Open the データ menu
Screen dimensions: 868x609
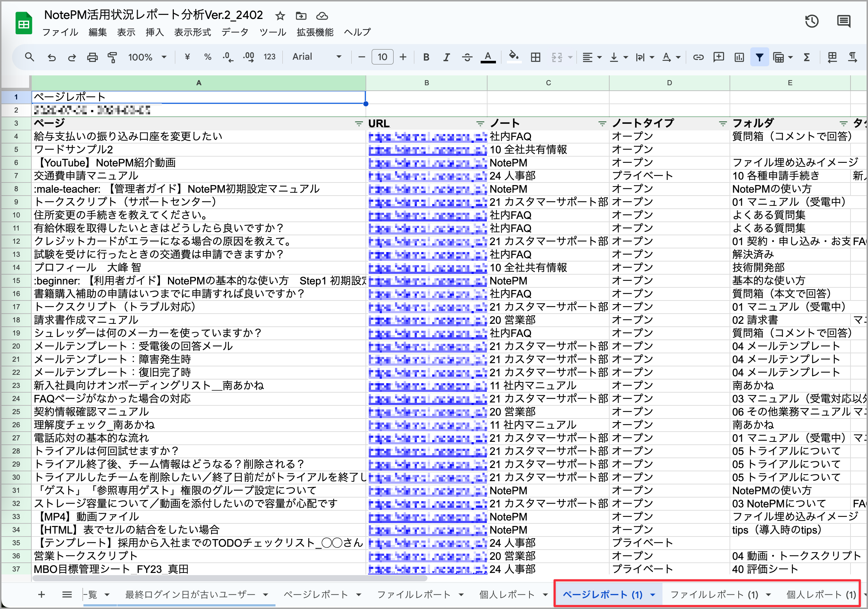235,32
